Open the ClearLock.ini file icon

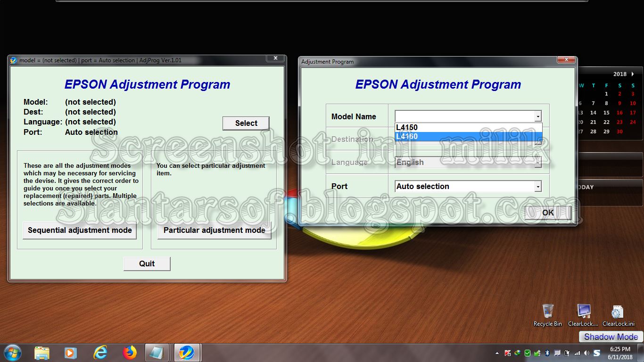(618, 315)
